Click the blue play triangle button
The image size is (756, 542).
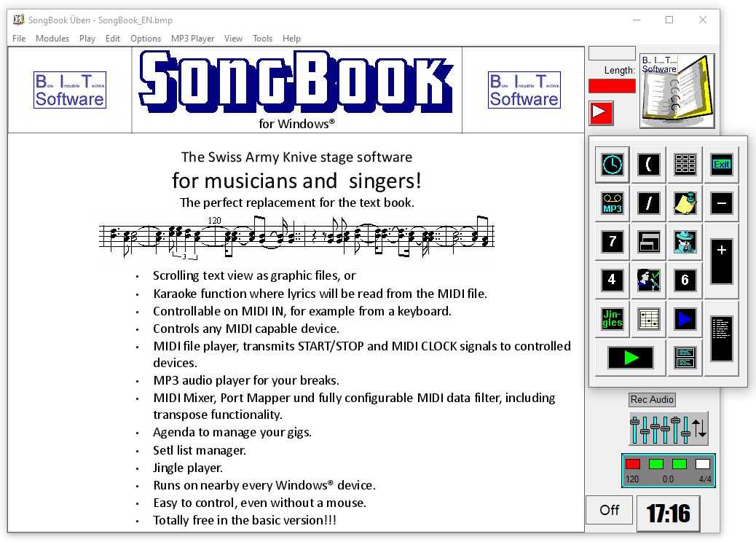coord(685,319)
